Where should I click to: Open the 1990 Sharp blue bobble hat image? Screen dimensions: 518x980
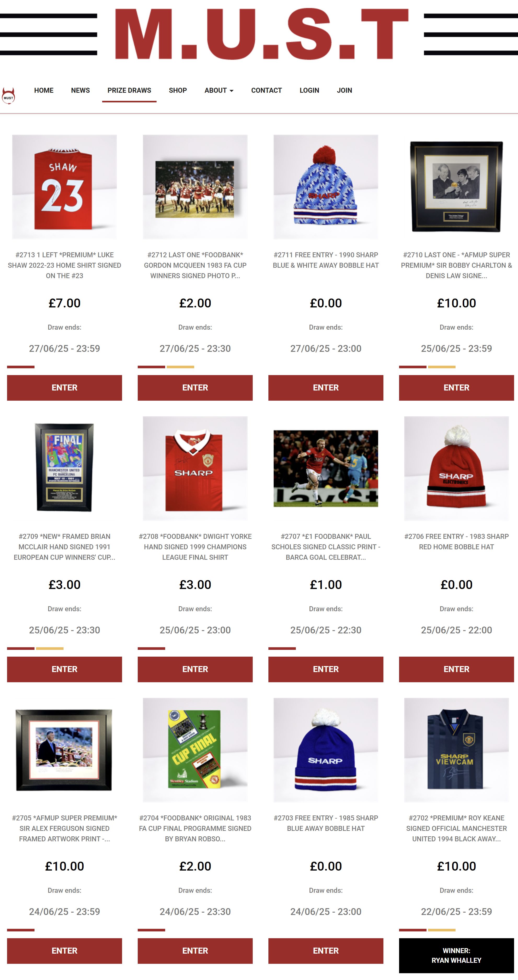(326, 187)
